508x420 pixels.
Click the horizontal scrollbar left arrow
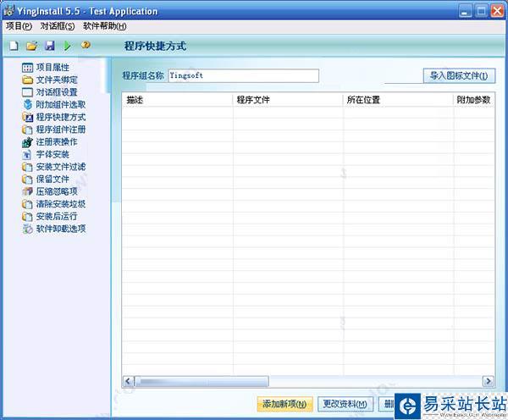tap(129, 381)
